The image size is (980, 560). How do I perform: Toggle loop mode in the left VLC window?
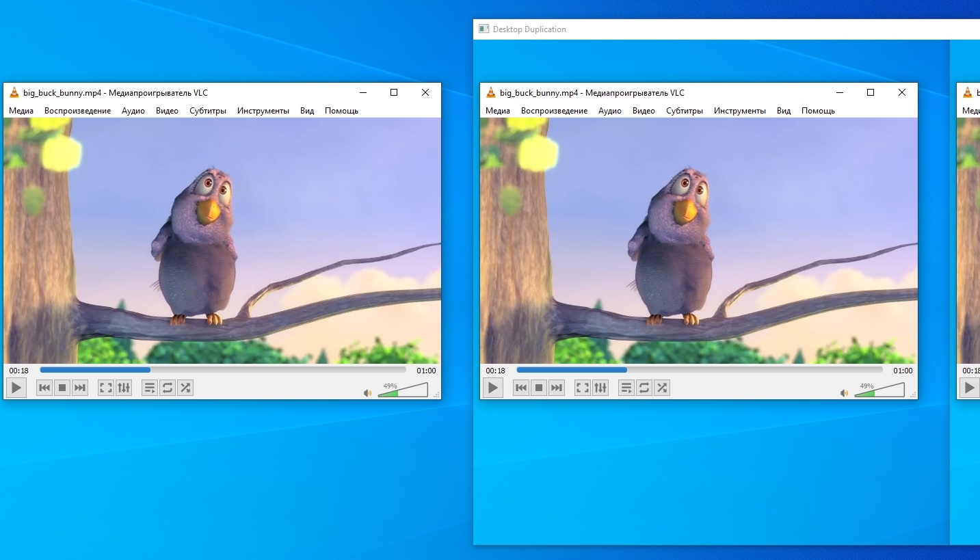(168, 388)
